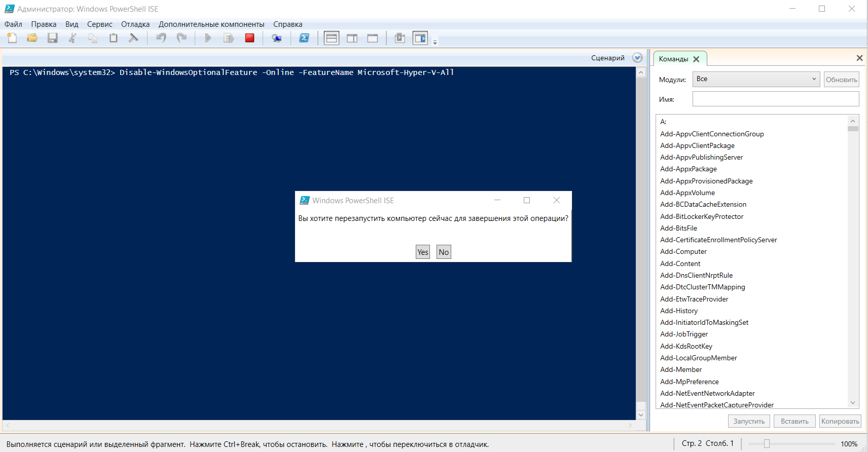The height and width of the screenshot is (452, 868).
Task: Show script pane on top layout icon
Action: [332, 38]
